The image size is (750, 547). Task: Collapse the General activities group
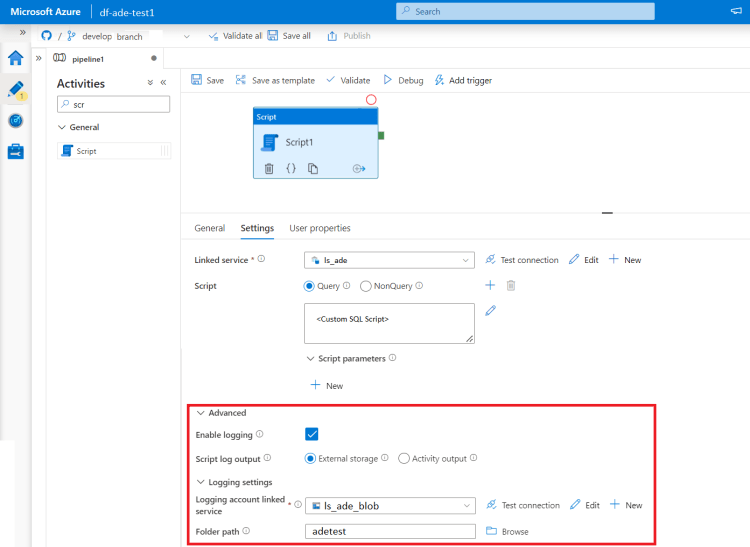[x=62, y=127]
